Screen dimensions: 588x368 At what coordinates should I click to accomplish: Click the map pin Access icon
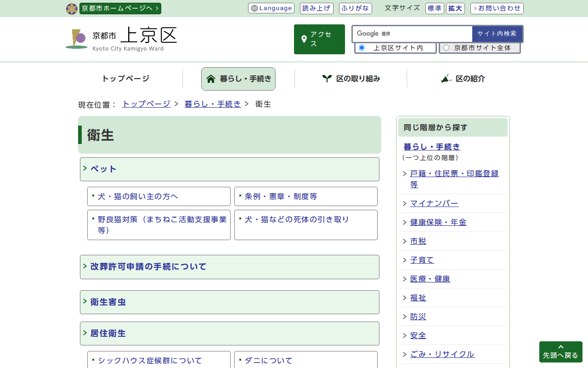[x=304, y=39]
